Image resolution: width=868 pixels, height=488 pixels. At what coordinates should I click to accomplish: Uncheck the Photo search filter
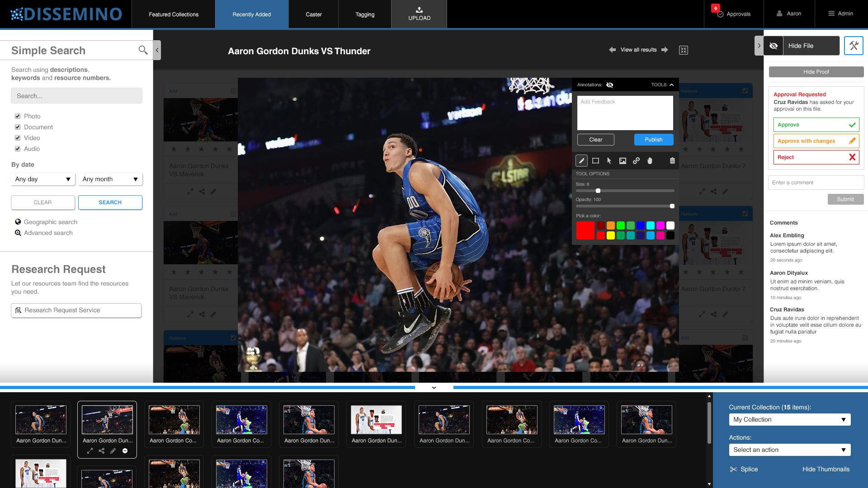coord(18,116)
